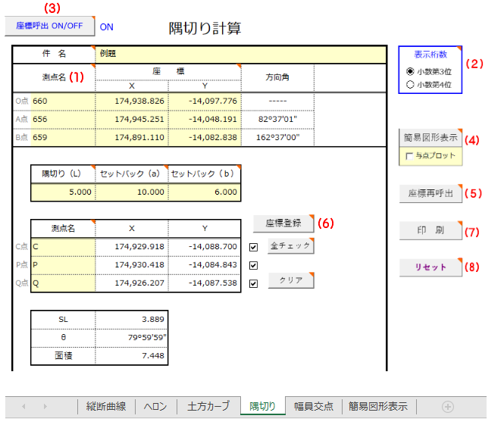Click the Q point Y result -14,087.538
The height and width of the screenshot is (425, 504).
click(x=205, y=283)
